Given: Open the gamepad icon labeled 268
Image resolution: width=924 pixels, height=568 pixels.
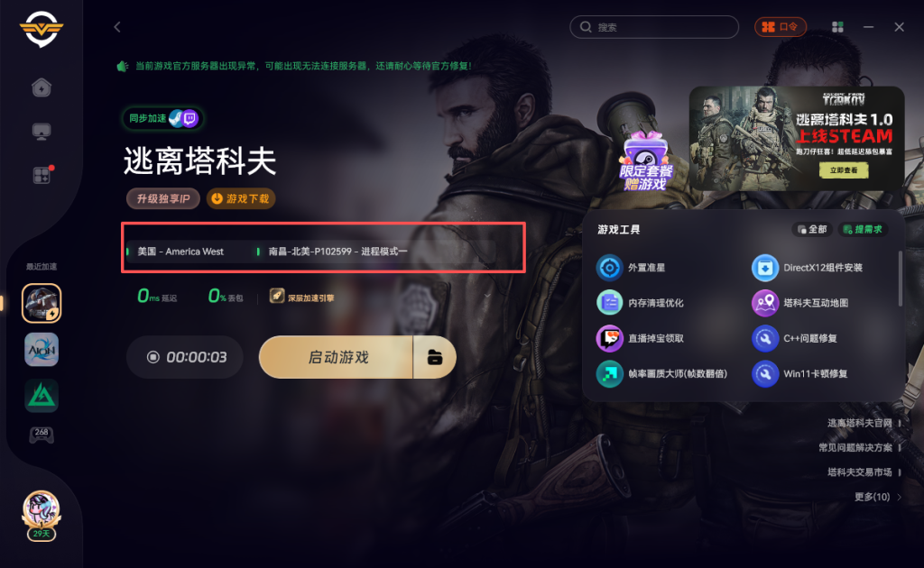Looking at the screenshot, I should point(42,435).
